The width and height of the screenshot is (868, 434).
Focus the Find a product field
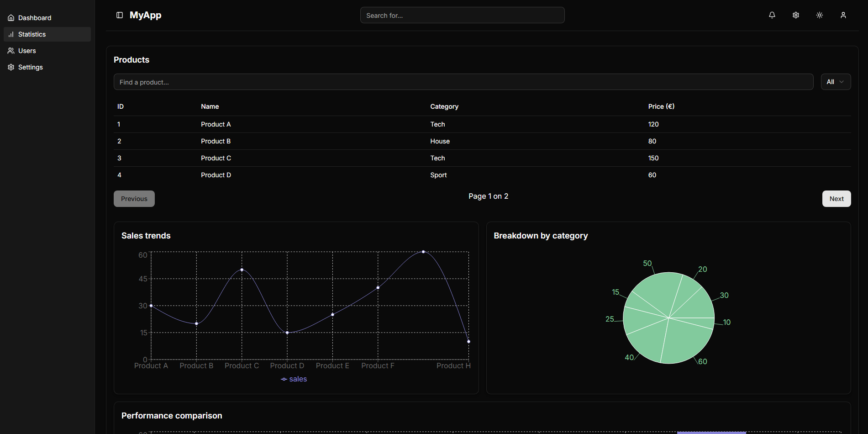pyautogui.click(x=463, y=82)
